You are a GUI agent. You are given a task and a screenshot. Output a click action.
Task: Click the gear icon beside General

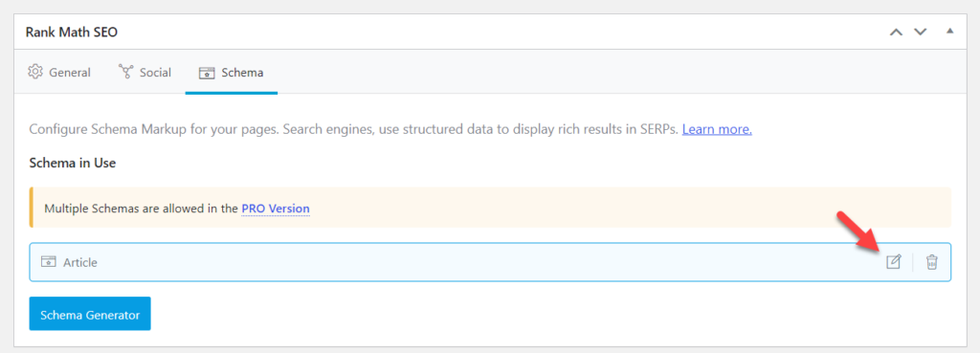coord(35,72)
